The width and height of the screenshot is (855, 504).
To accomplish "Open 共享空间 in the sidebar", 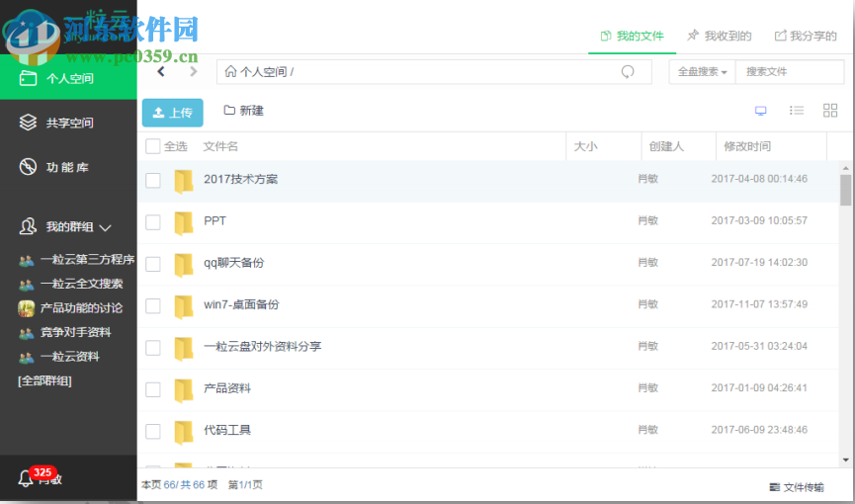I will click(x=68, y=123).
